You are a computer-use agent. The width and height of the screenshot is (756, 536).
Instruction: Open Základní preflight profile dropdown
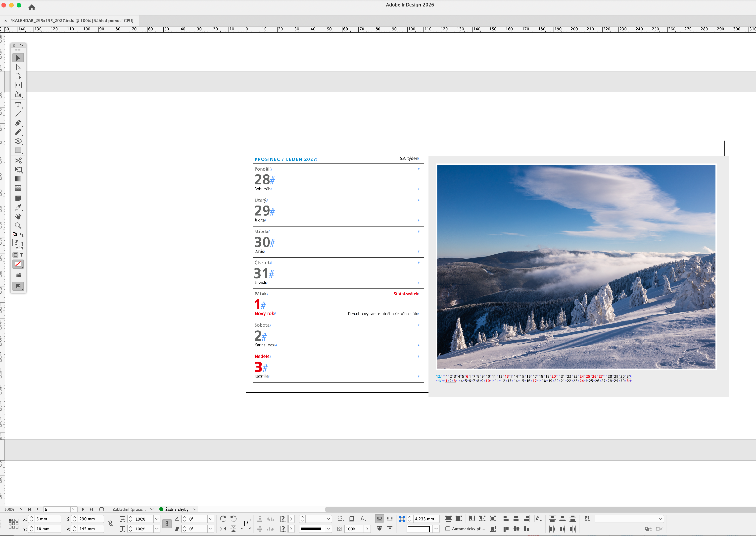(x=152, y=509)
